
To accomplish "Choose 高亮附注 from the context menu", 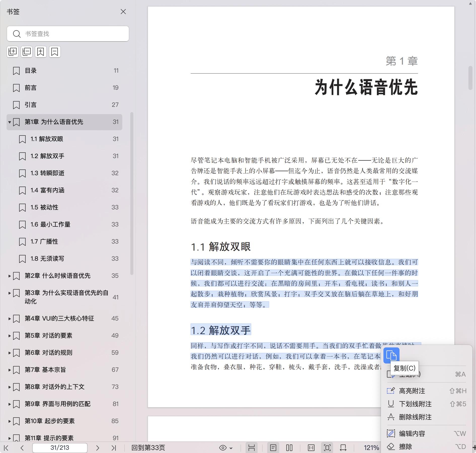I will coord(412,391).
